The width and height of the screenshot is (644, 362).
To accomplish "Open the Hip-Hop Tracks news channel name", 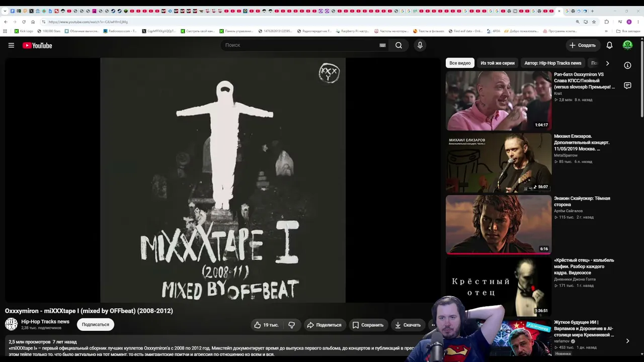I will pos(45,322).
